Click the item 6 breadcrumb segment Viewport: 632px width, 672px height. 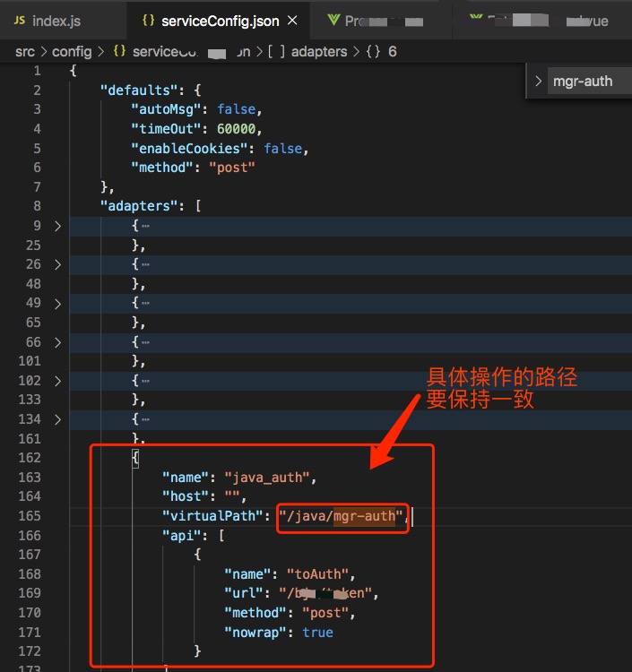pos(393,52)
